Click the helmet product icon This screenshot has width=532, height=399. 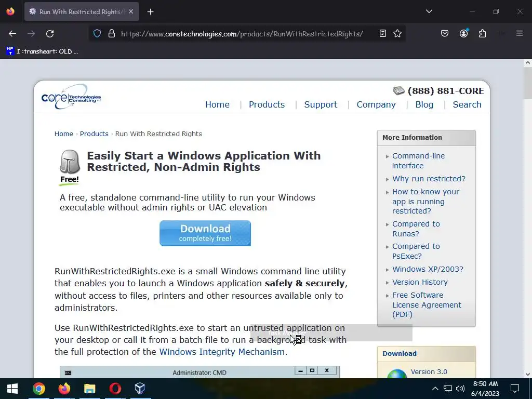[70, 162]
